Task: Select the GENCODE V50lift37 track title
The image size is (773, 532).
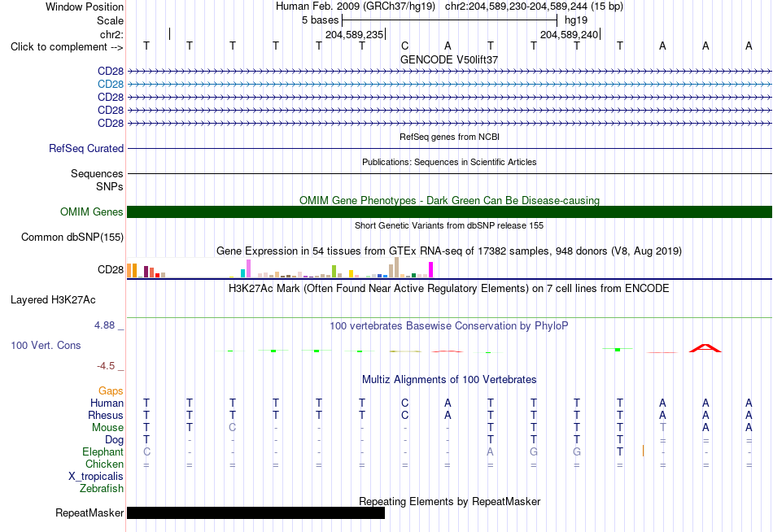Action: 449,59
